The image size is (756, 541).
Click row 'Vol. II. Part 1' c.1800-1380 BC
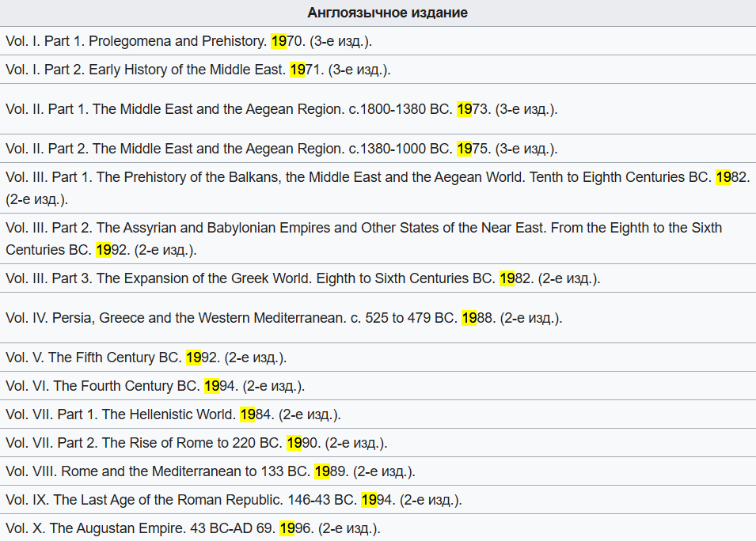coord(378,109)
